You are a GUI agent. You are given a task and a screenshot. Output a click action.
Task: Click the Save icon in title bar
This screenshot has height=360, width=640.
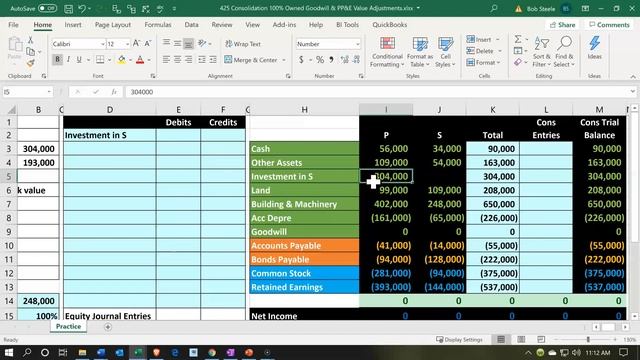point(68,9)
